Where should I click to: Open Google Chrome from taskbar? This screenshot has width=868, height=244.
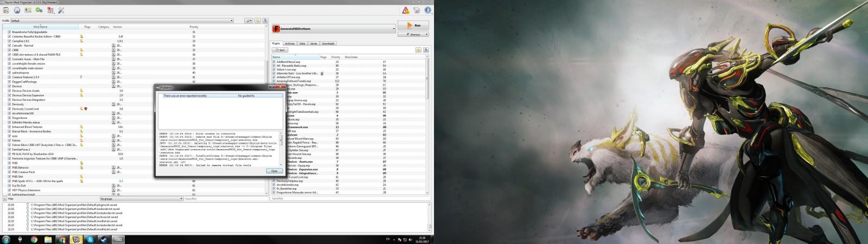pyautogui.click(x=34, y=239)
